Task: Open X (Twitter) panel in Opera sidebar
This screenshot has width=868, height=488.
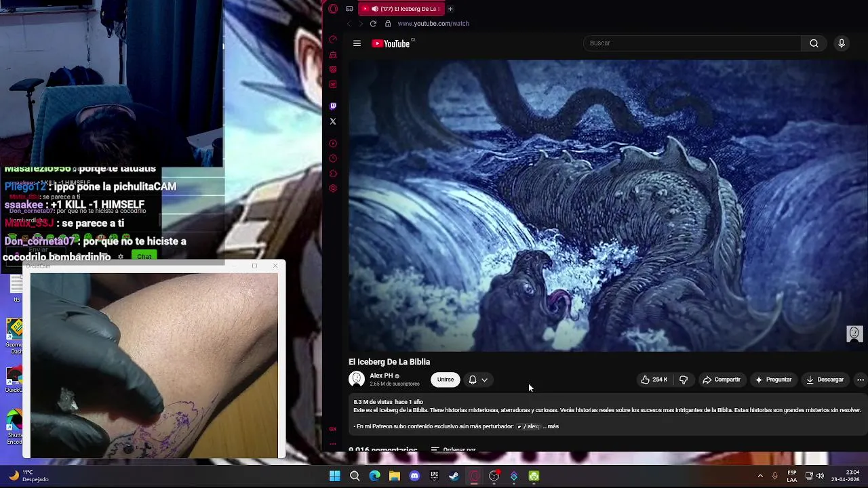Action: (x=333, y=121)
